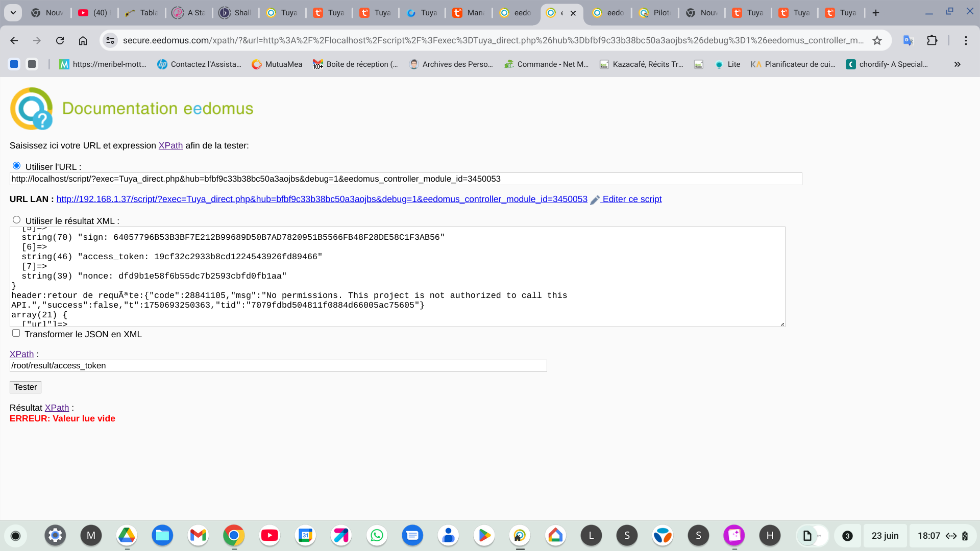Open XPath link above expression field
980x551 pixels.
(21, 354)
